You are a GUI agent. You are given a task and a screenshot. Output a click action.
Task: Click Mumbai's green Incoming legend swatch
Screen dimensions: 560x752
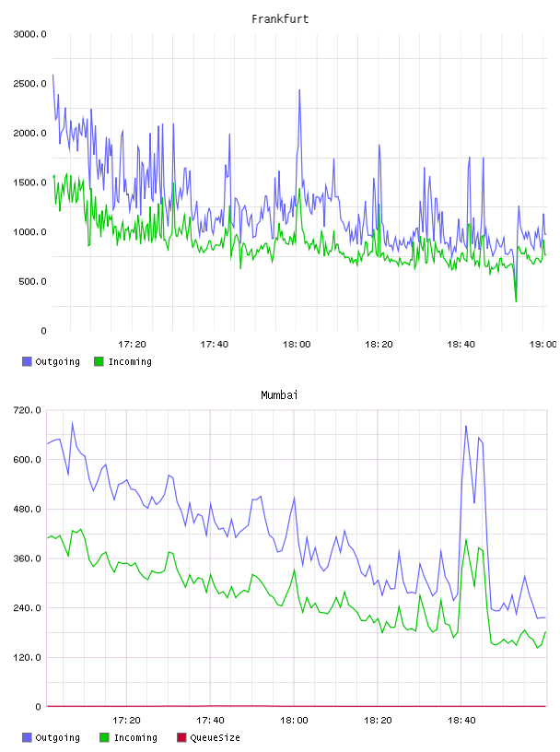104,737
